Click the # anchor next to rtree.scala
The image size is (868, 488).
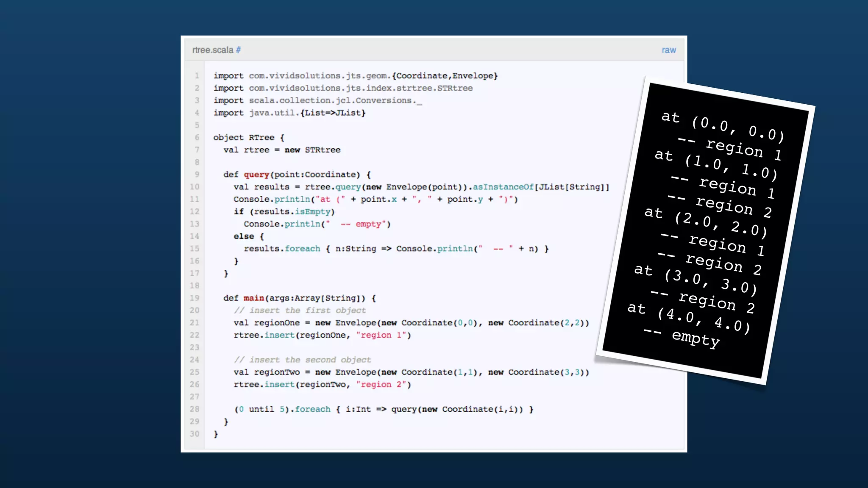pos(238,50)
